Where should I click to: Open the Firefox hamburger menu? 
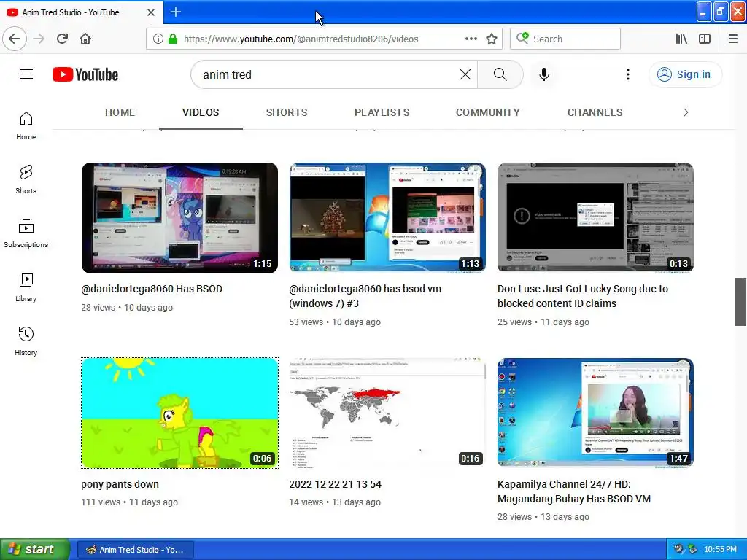(x=732, y=39)
